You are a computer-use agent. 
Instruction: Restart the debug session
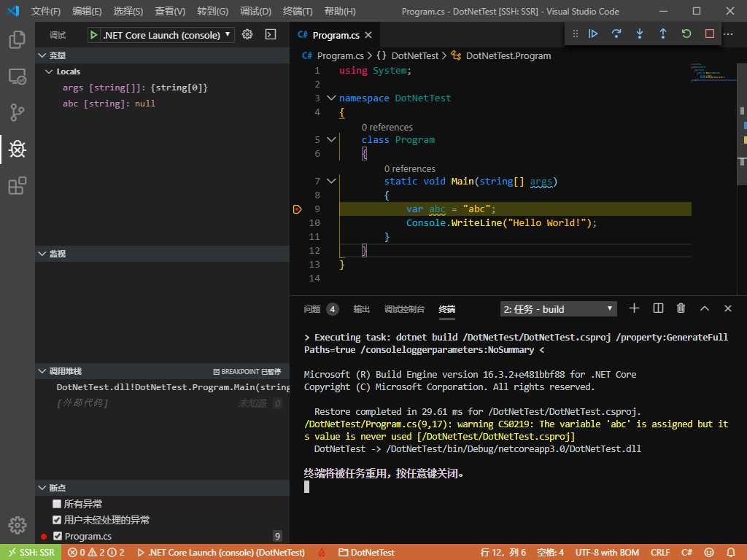[x=686, y=34]
